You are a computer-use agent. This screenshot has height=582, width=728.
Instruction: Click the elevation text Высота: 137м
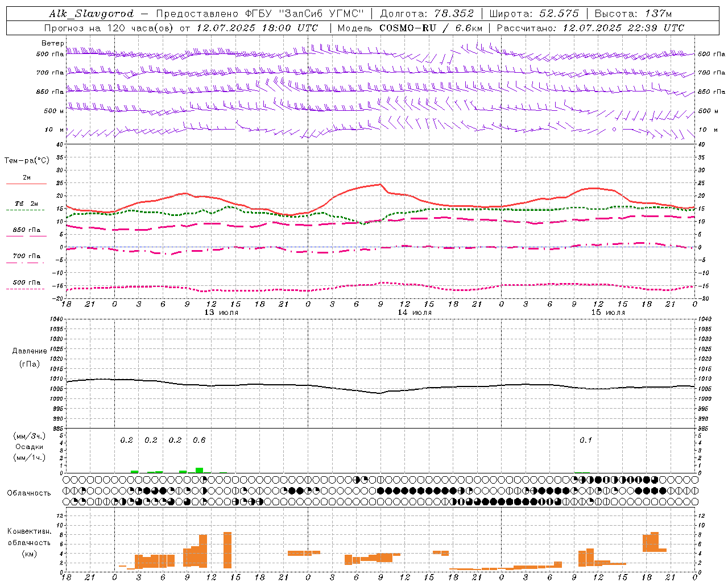633,14
